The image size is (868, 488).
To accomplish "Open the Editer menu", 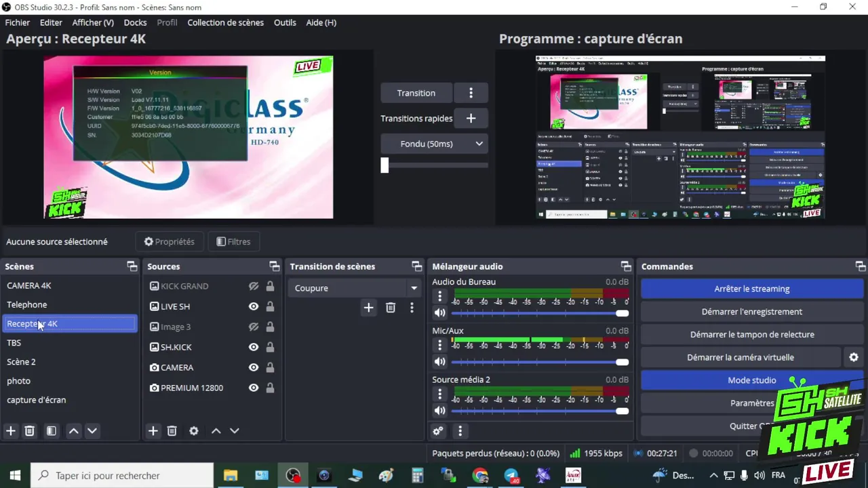I will point(51,22).
